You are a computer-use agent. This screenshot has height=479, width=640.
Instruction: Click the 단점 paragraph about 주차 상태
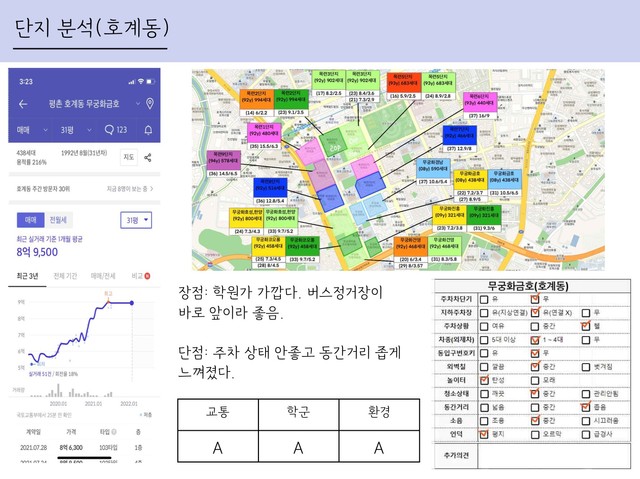(x=289, y=362)
